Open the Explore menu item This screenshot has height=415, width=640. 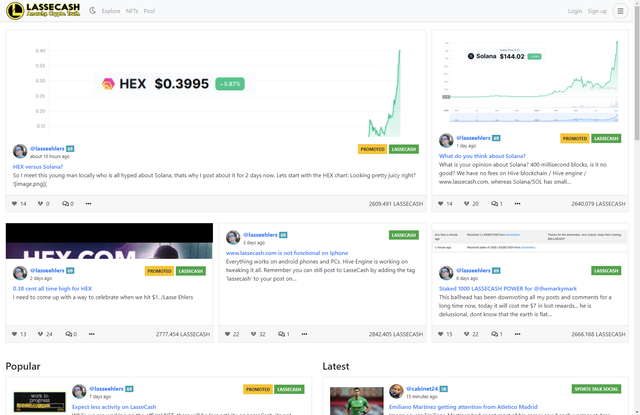tap(111, 11)
